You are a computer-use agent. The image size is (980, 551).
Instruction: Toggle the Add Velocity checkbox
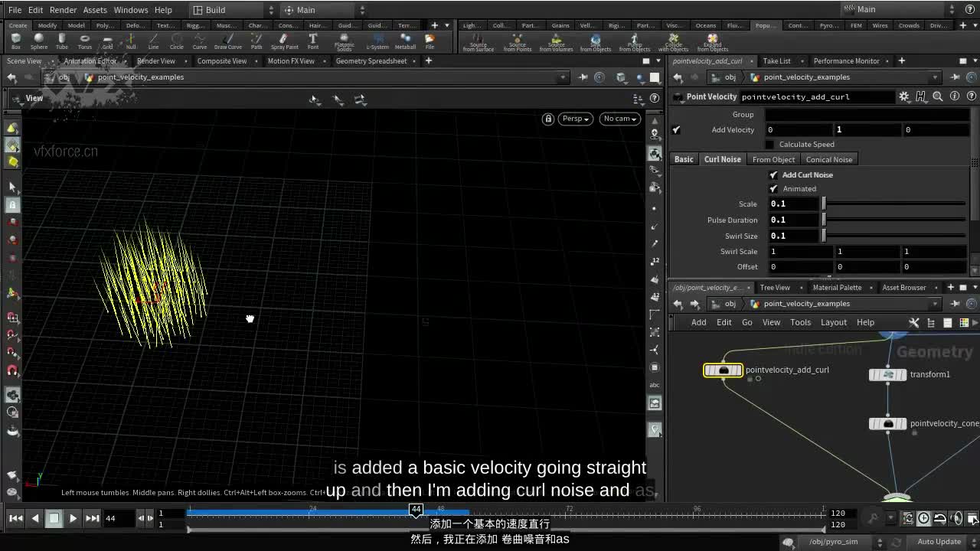(x=676, y=130)
